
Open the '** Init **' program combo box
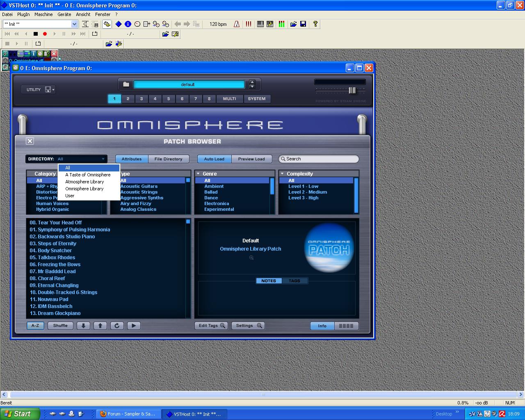click(40, 24)
